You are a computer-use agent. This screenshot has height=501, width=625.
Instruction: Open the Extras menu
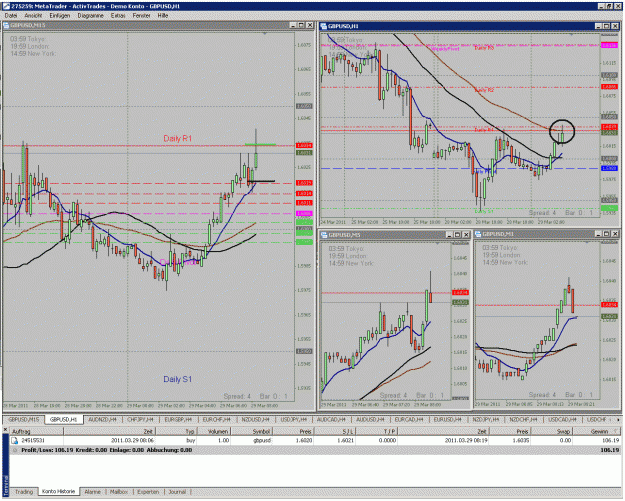(118, 16)
